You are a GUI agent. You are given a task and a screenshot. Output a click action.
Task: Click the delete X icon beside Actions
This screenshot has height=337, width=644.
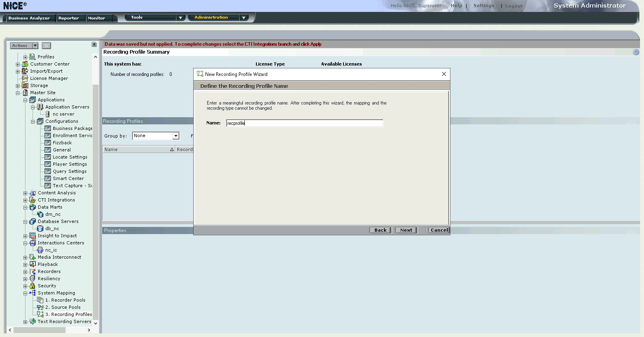click(47, 46)
